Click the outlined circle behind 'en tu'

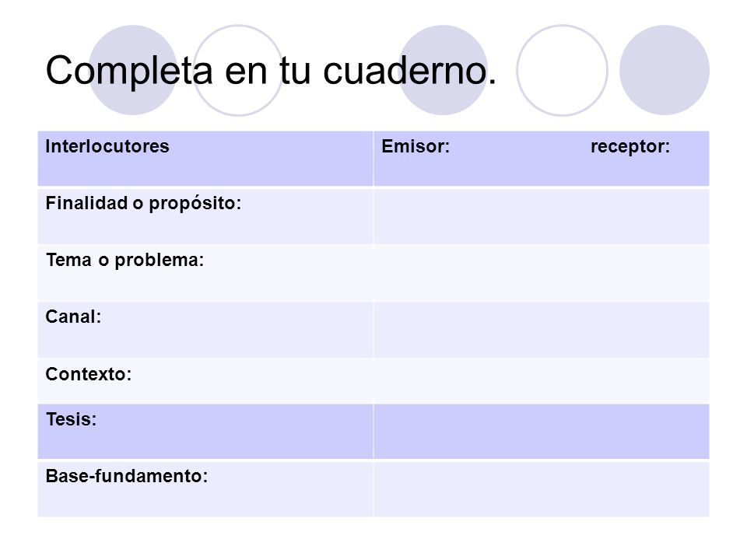pyautogui.click(x=238, y=70)
